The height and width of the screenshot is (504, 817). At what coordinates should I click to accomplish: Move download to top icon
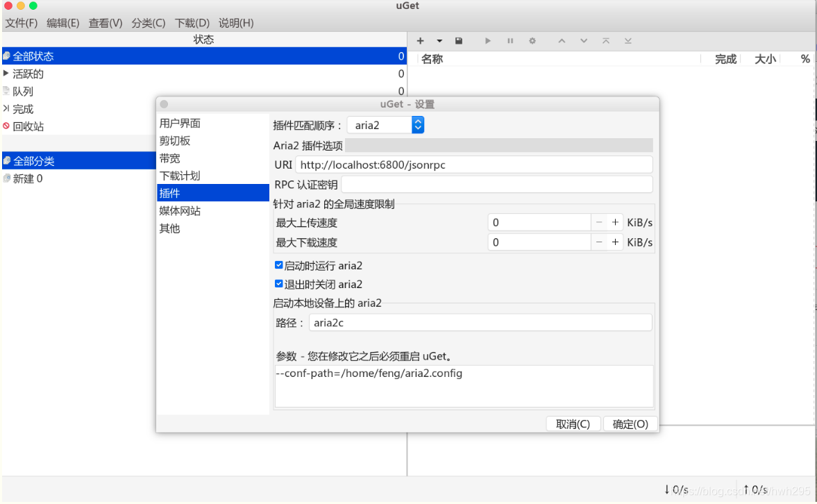(605, 41)
